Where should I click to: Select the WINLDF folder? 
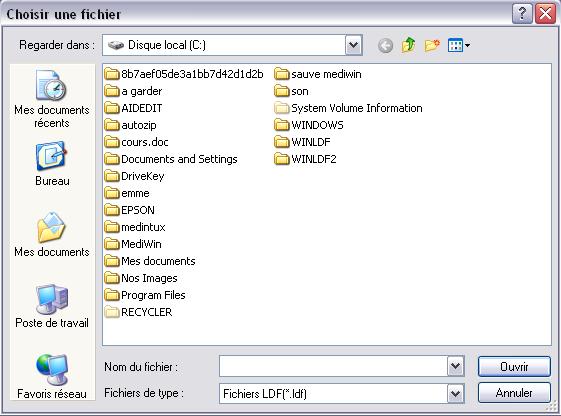click(303, 142)
